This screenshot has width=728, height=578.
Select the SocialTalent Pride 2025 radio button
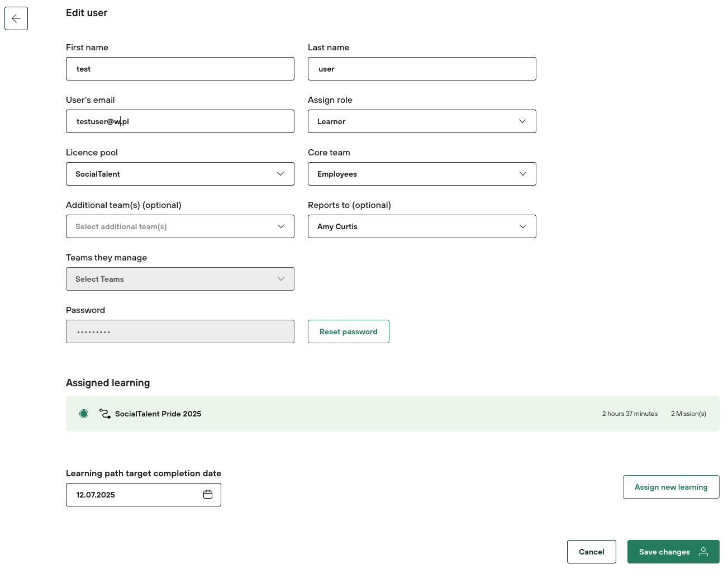pyautogui.click(x=84, y=414)
